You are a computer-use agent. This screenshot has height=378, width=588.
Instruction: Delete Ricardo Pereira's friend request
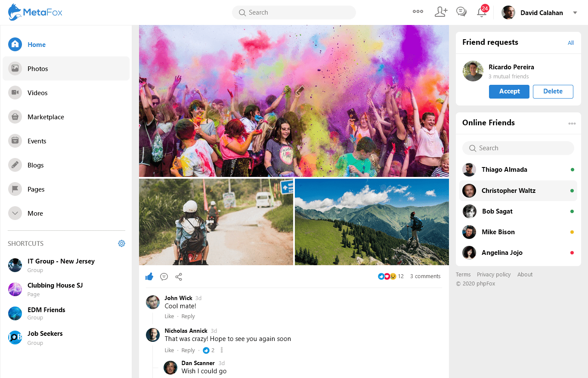[553, 92]
